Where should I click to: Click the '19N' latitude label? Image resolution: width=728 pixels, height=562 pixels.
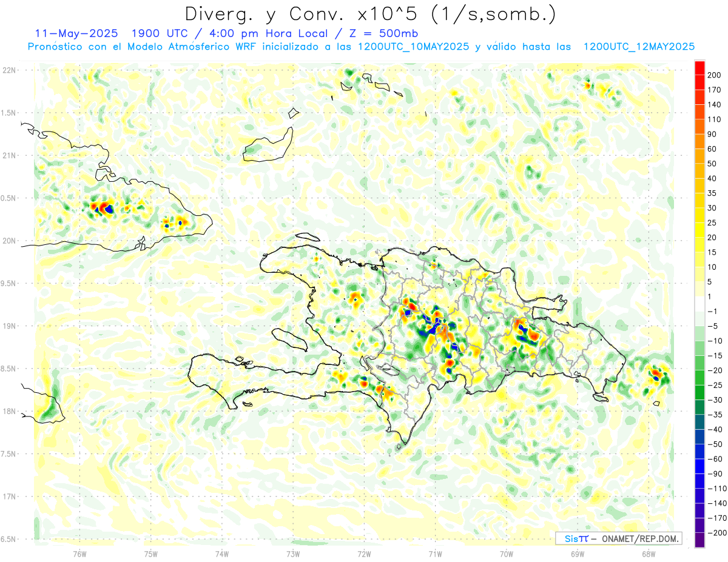pyautogui.click(x=10, y=326)
